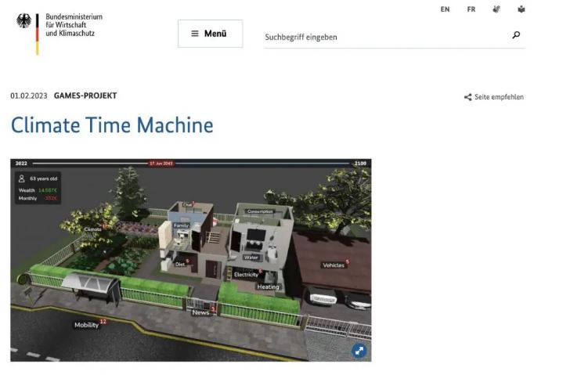Select the Diet label
The height and width of the screenshot is (375, 588).
tap(180, 265)
